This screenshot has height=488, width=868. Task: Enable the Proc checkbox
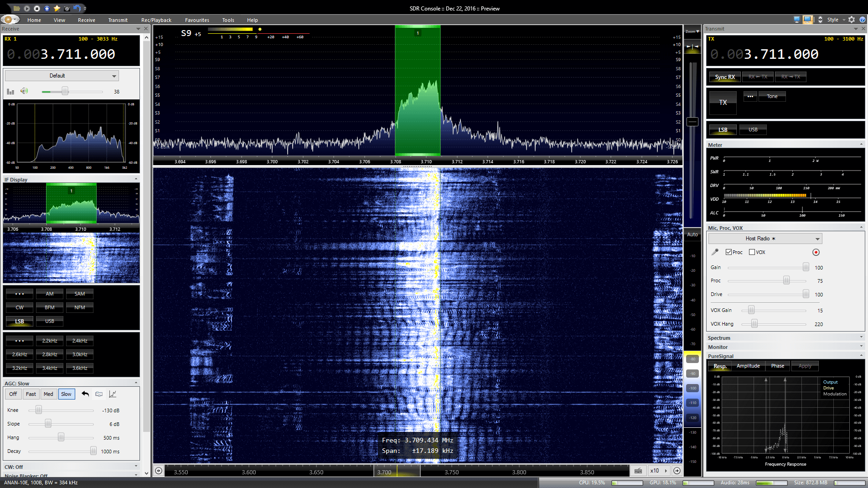point(728,252)
